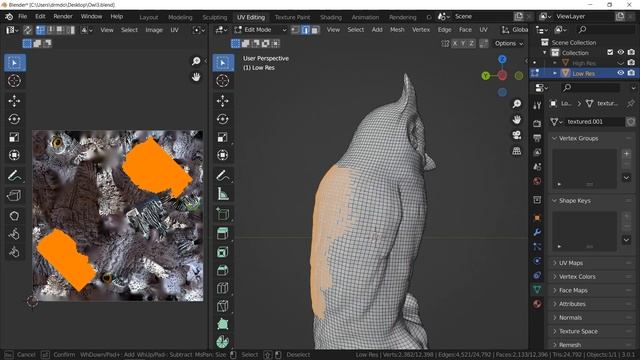This screenshot has width=640, height=360.
Task: Click the red X axis gizmo ball
Action: (x=502, y=76)
